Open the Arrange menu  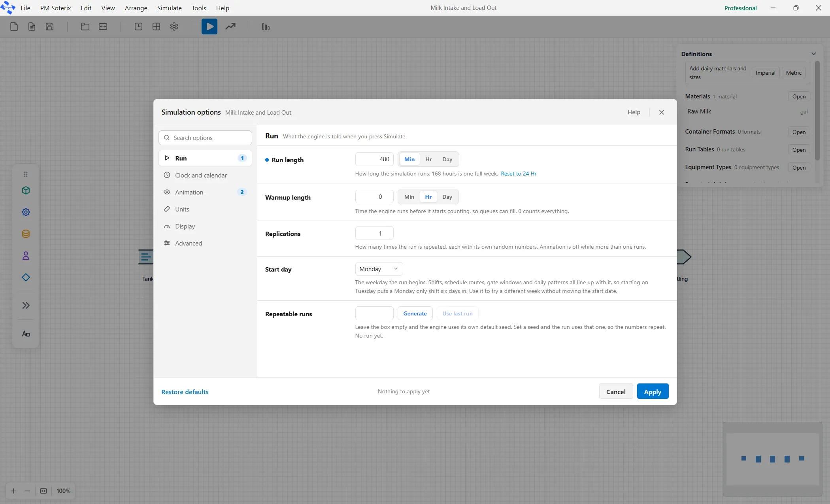(x=136, y=8)
